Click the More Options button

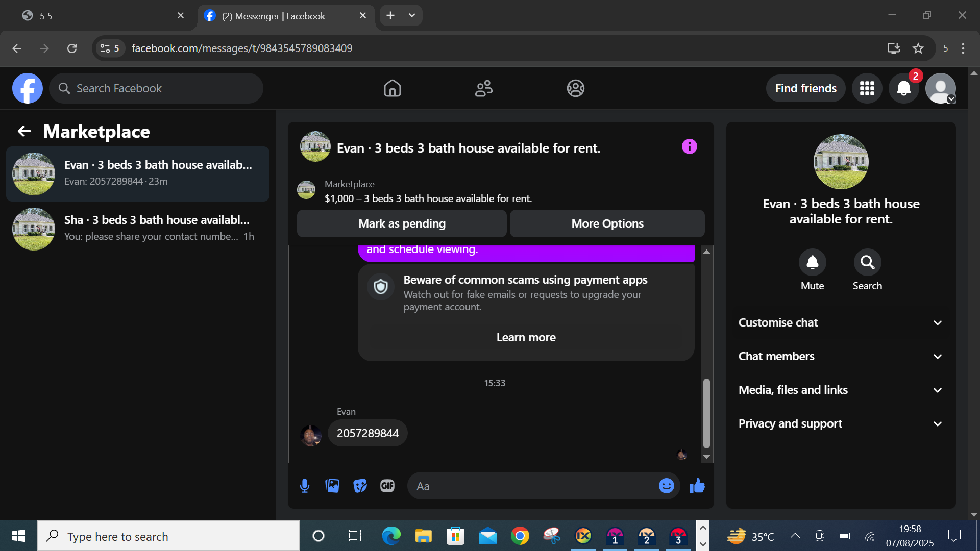[607, 223]
